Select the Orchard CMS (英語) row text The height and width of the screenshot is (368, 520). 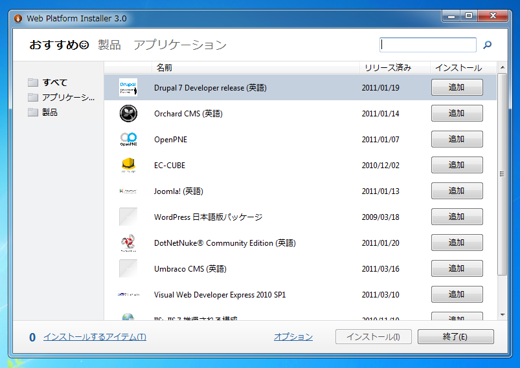point(188,114)
